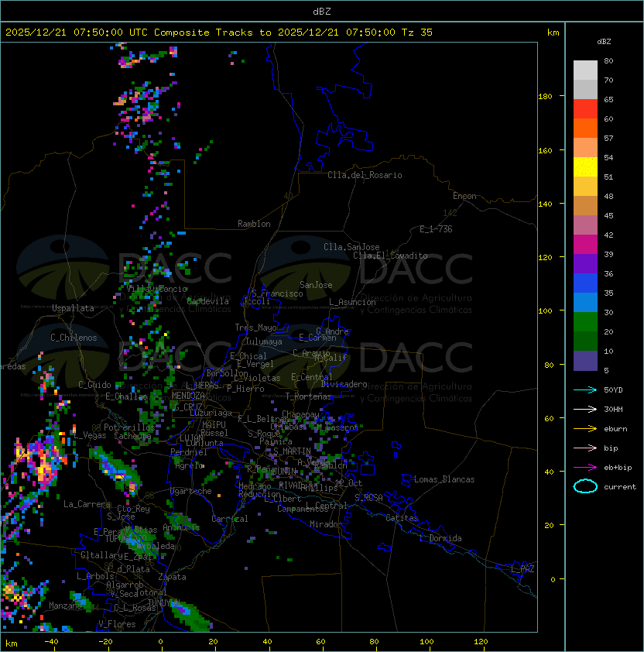Click the 'Uspallata' map label

pos(73,308)
